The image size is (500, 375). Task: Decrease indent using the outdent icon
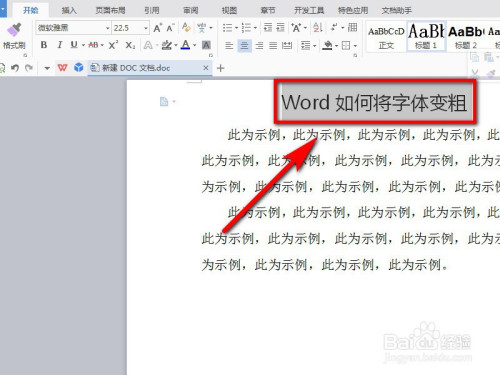268,27
